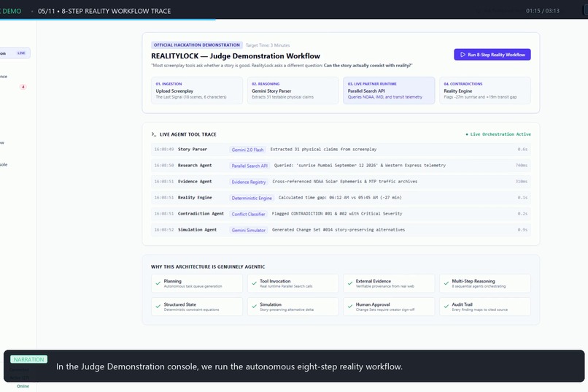Image resolution: width=588 pixels, height=392 pixels.
Task: Select the Story Parser agent name
Action: pos(193,150)
